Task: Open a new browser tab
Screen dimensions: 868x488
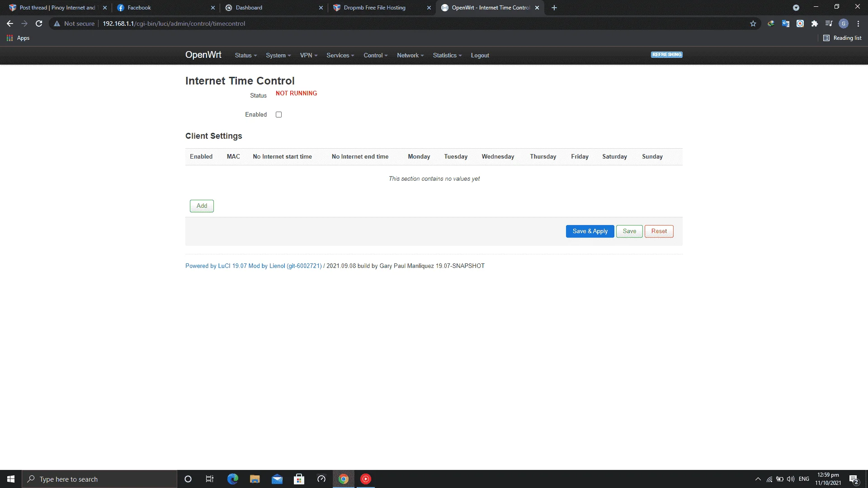Action: click(x=554, y=8)
